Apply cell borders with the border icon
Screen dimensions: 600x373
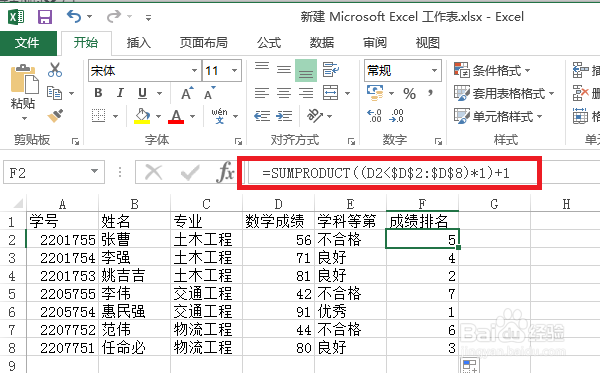click(x=98, y=116)
